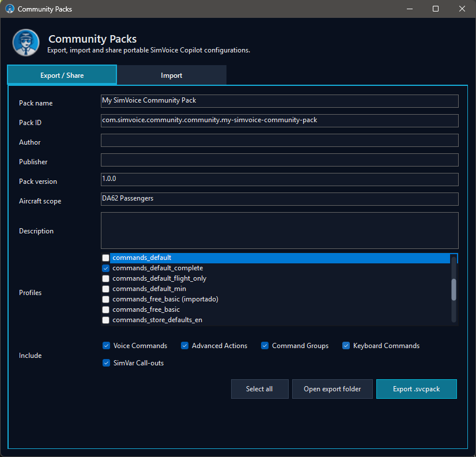Open the Import tab
476x457 pixels.
tap(172, 75)
